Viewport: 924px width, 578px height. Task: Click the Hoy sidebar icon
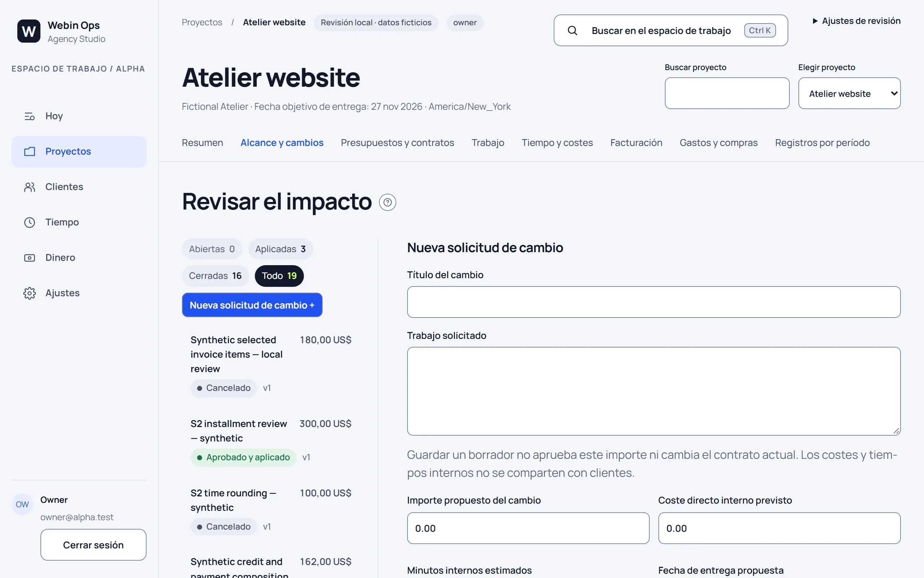point(29,116)
